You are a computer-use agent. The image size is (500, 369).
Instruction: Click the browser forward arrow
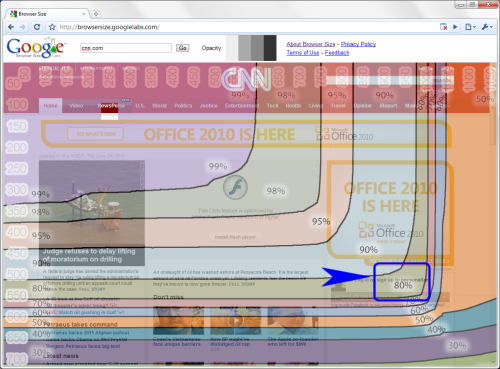(23, 27)
